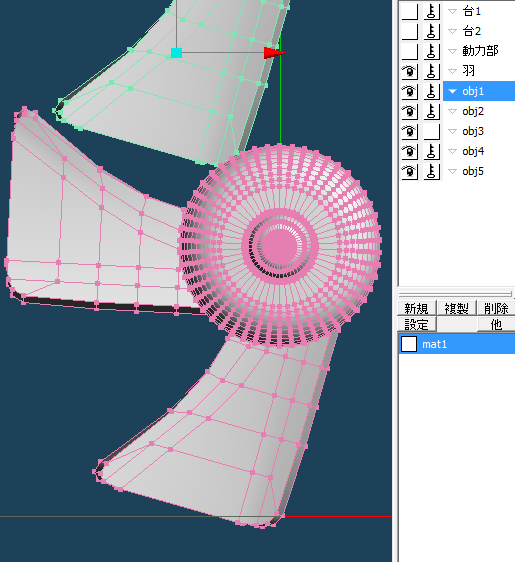Toggle the lock icon for obj1
This screenshot has width=515, height=562.
click(x=431, y=91)
